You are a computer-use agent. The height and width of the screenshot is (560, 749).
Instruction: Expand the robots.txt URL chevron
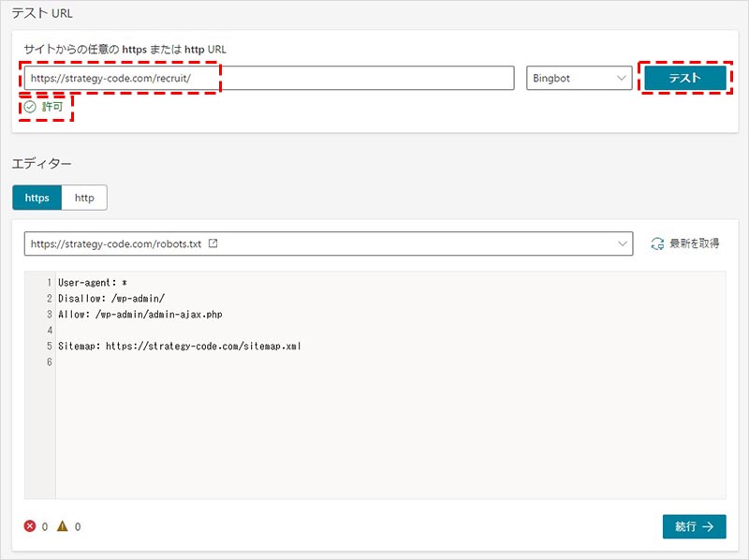(x=624, y=243)
